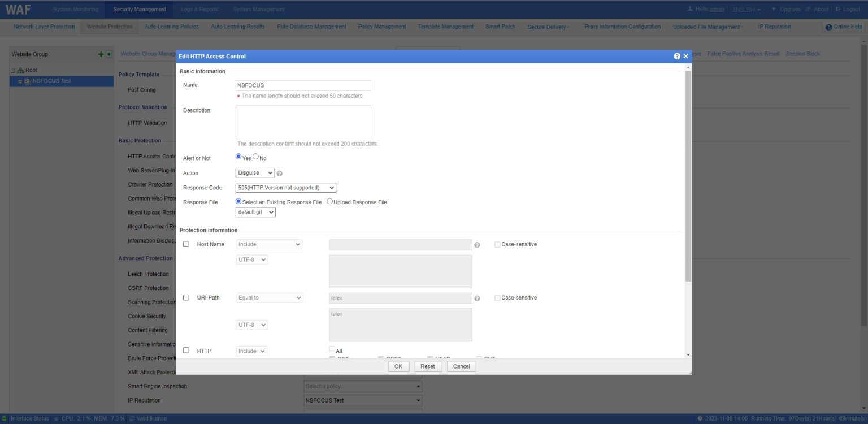
Task: Add a new website group with the plus icon
Action: coord(101,54)
